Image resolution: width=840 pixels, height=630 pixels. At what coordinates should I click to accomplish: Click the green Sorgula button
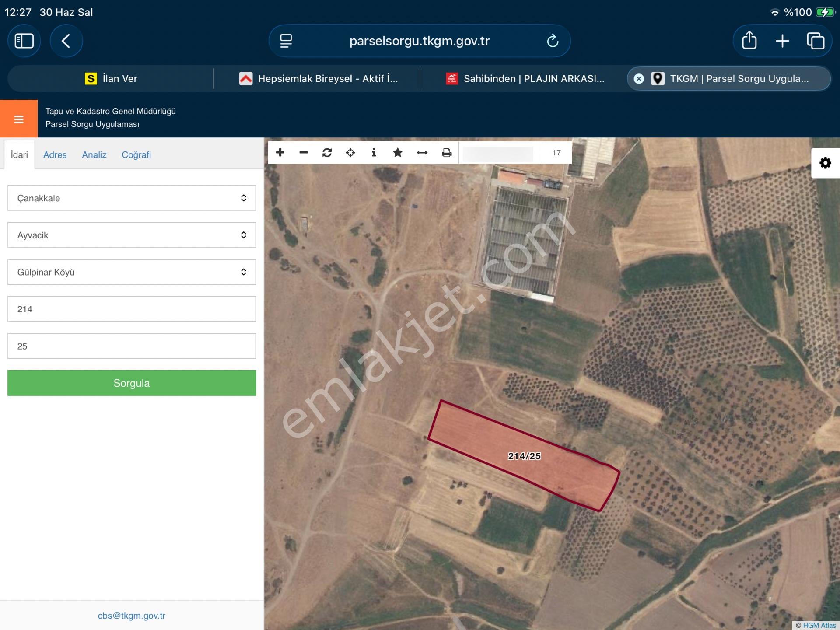132,383
